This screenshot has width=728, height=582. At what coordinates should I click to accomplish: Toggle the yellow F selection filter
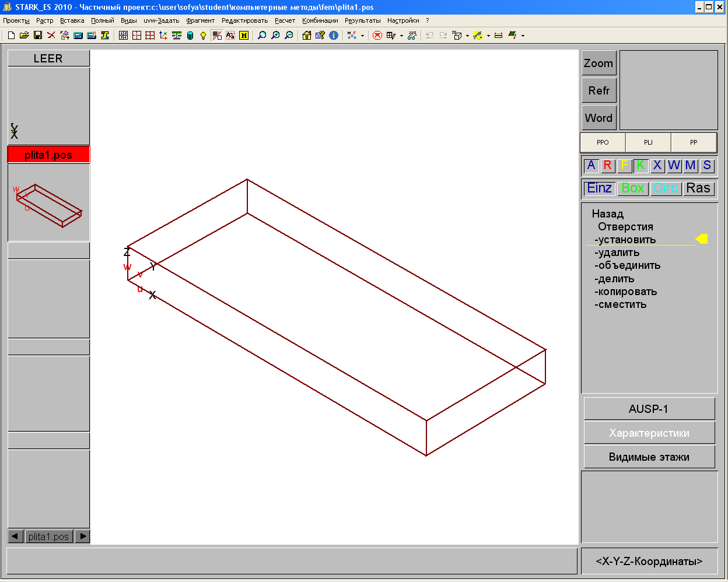click(x=624, y=166)
